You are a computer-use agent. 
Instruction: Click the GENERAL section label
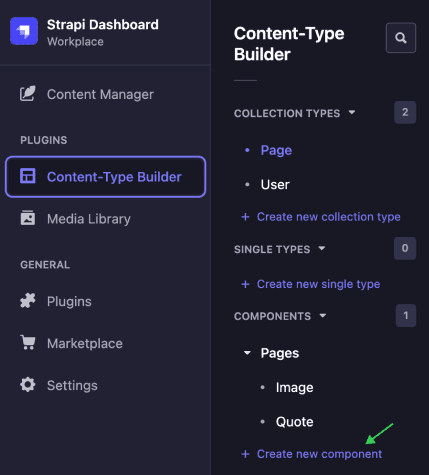(x=45, y=265)
